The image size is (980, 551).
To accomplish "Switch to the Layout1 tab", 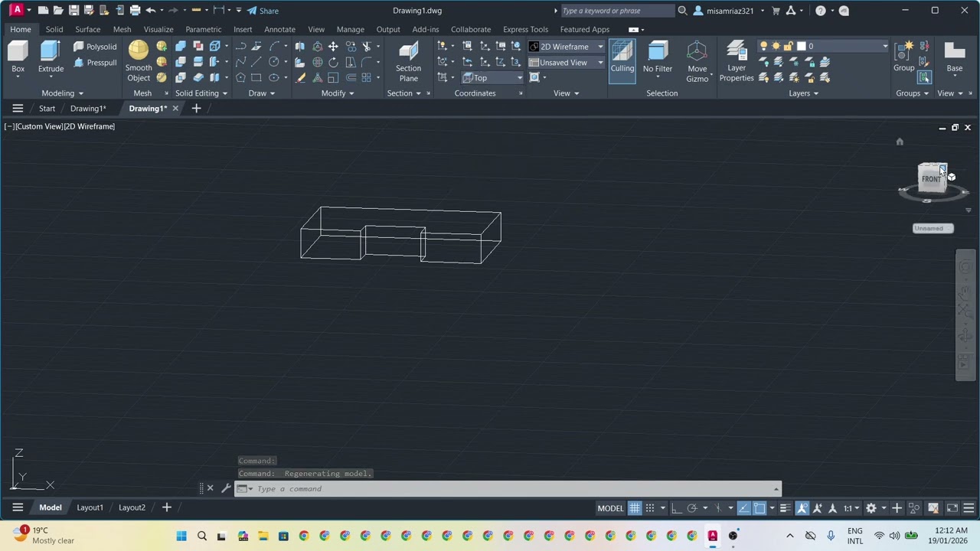I will tap(90, 507).
